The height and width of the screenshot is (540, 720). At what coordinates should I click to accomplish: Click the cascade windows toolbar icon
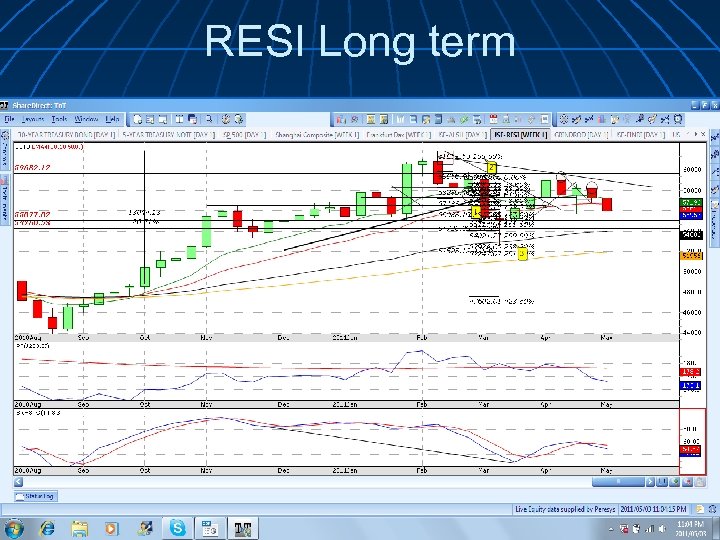(x=192, y=119)
